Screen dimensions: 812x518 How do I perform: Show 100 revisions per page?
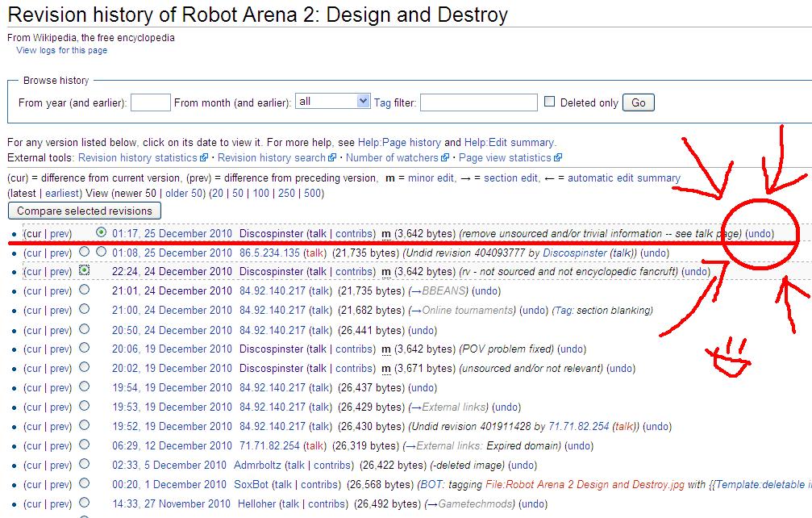point(260,193)
